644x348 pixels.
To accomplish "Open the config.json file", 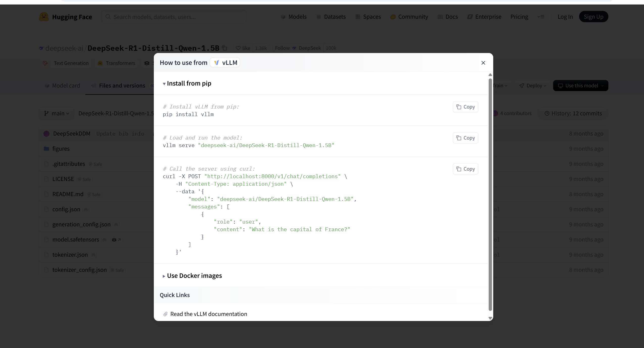I will [x=66, y=209].
